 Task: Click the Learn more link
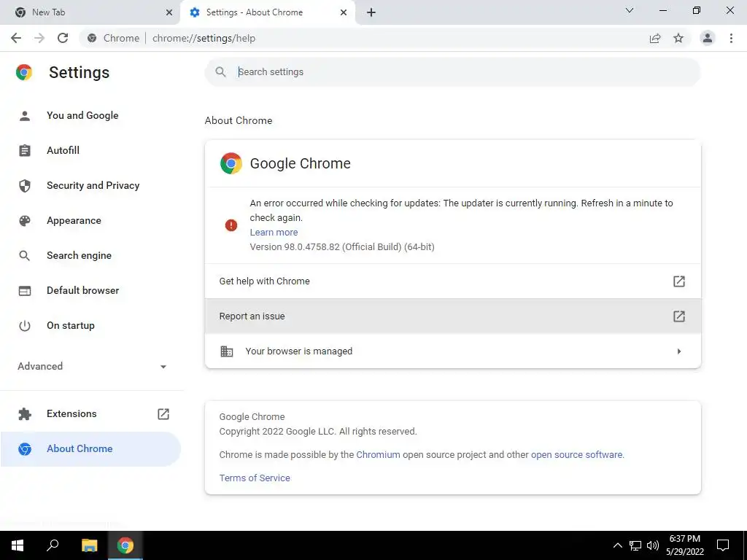pyautogui.click(x=274, y=233)
